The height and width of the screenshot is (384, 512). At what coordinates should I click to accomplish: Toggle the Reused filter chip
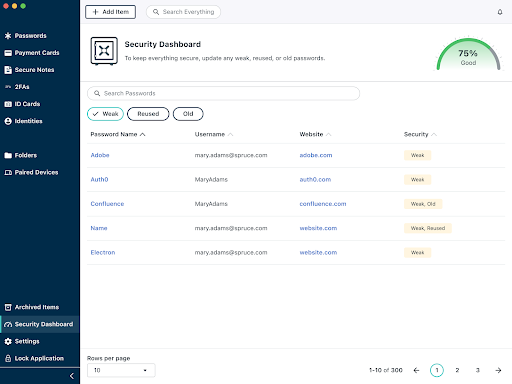(148, 114)
